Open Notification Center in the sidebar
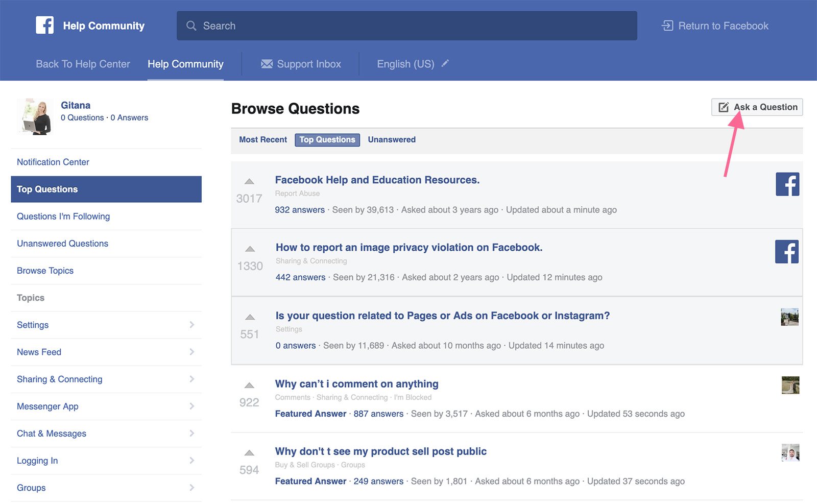 pyautogui.click(x=53, y=162)
